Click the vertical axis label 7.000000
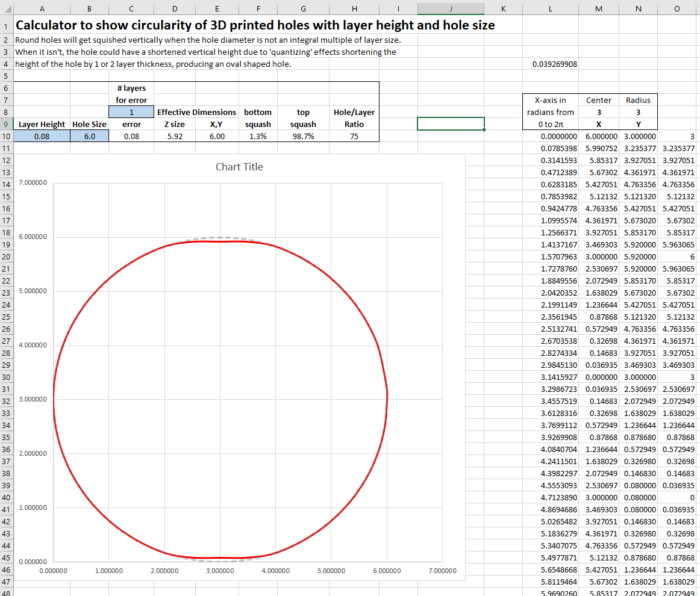 coord(33,182)
